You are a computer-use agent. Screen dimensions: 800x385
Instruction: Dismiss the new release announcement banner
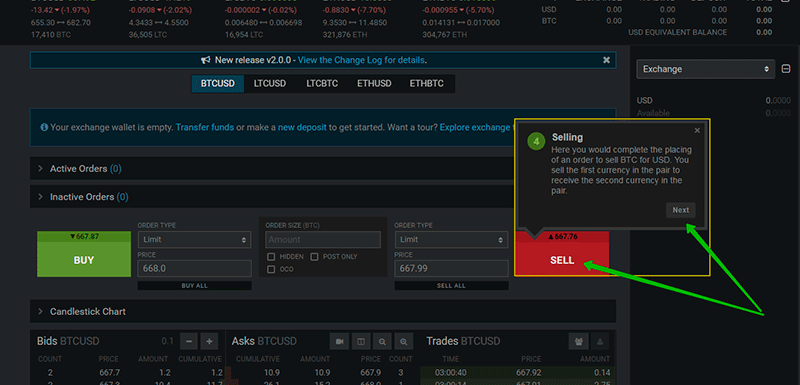tap(606, 60)
